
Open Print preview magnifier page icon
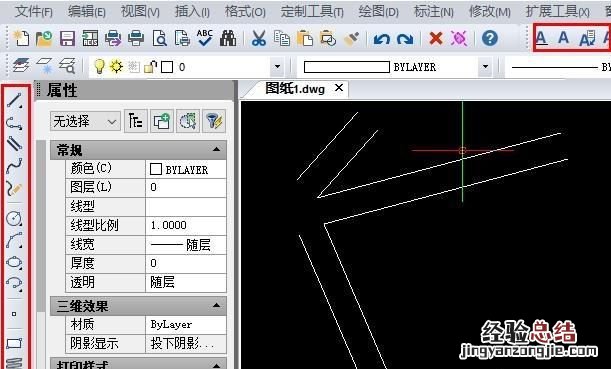click(x=159, y=39)
